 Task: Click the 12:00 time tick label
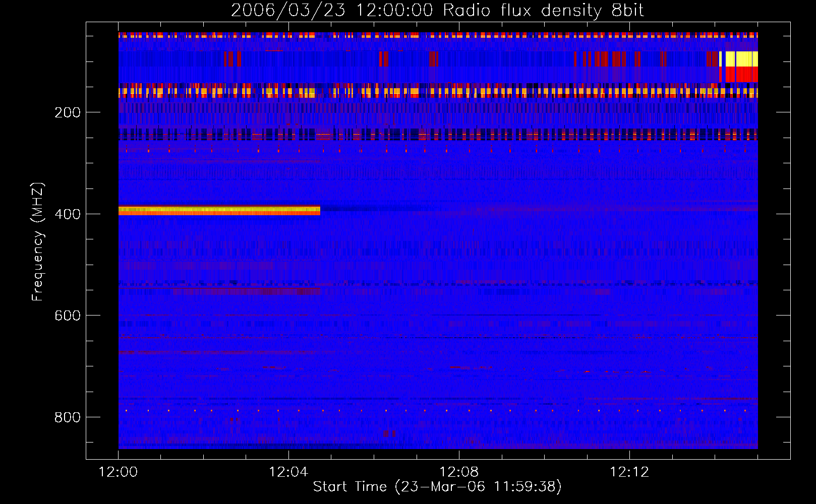coord(119,472)
